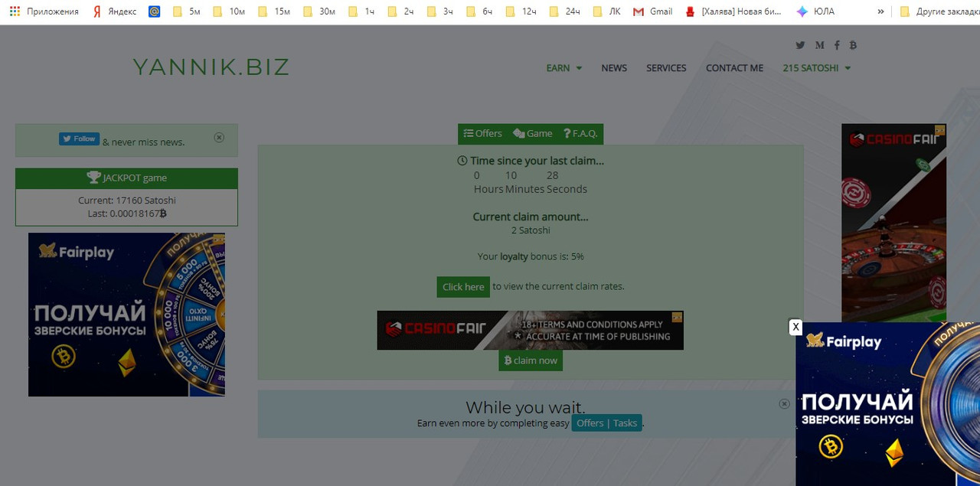Open the CasinoFair roulette side banner
This screenshot has height=486, width=980.
(893, 223)
